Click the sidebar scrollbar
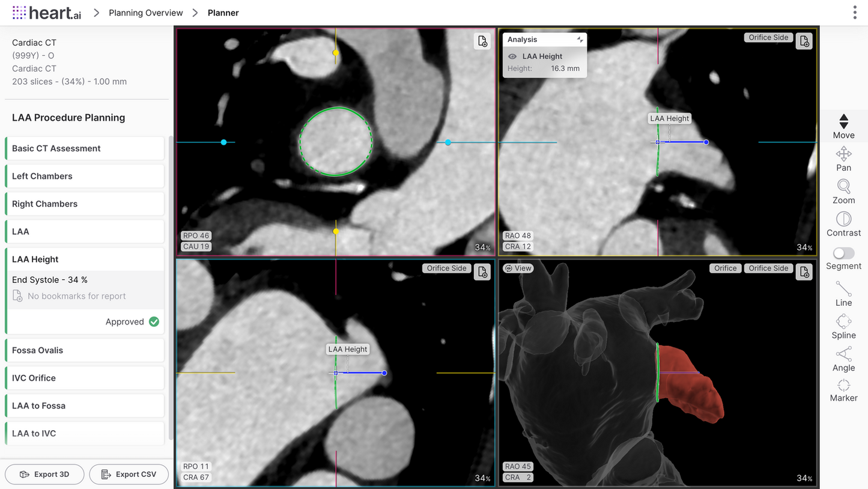Screen dimensions: 868x489 [x=171, y=288]
